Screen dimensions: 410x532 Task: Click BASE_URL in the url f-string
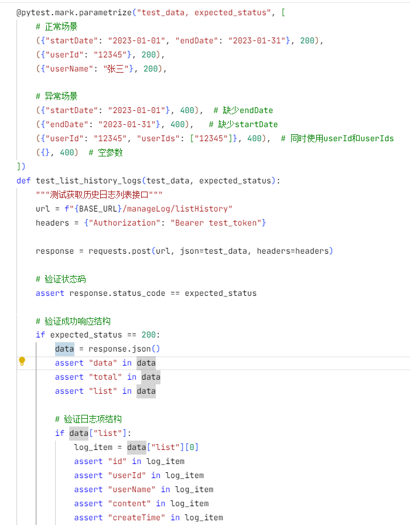[x=98, y=209]
